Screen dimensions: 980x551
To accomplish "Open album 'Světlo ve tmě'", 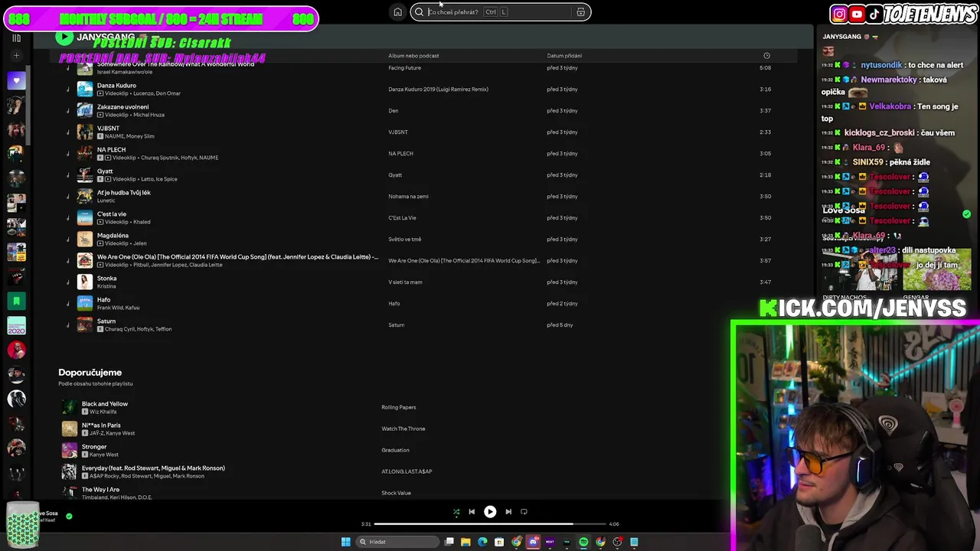I will [x=404, y=240].
